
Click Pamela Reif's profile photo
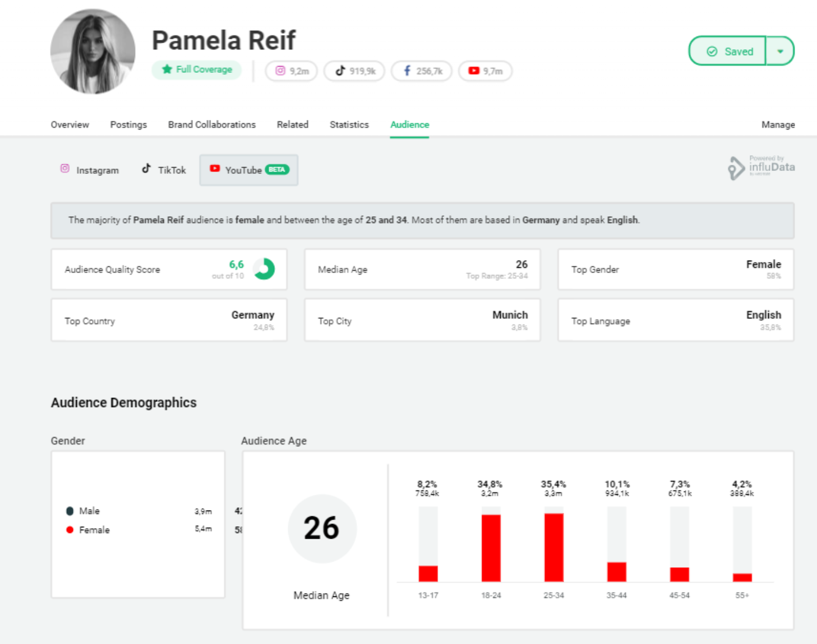click(x=93, y=51)
